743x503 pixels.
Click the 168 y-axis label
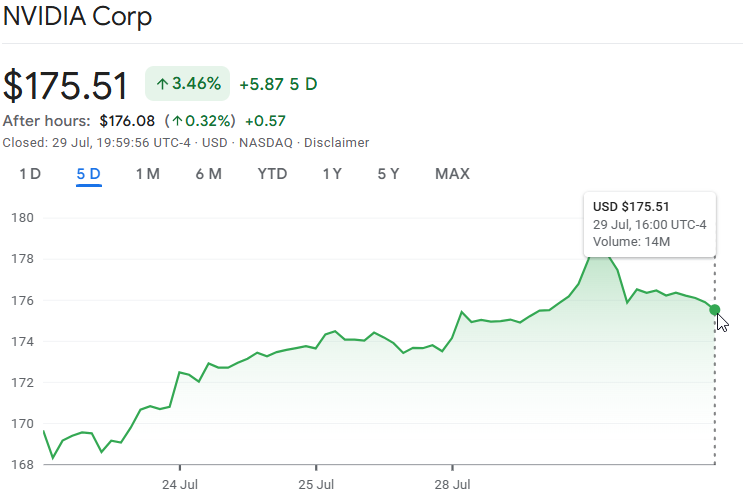pos(23,465)
